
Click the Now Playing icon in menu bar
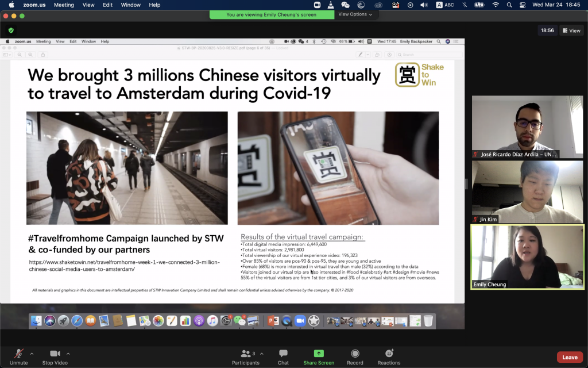(410, 5)
